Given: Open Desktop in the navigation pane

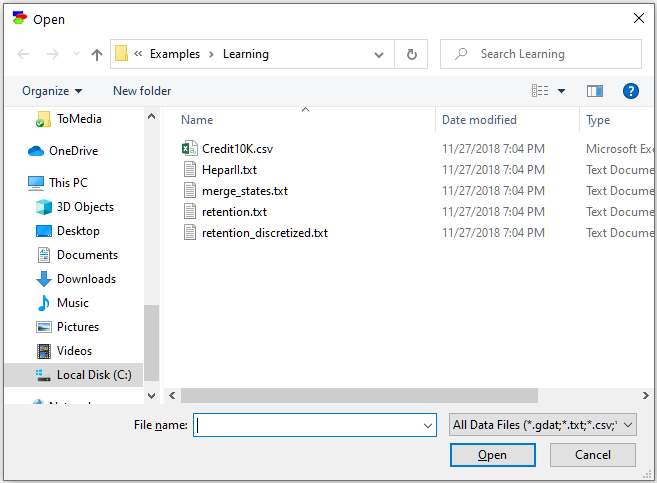Looking at the screenshot, I should pyautogui.click(x=78, y=231).
